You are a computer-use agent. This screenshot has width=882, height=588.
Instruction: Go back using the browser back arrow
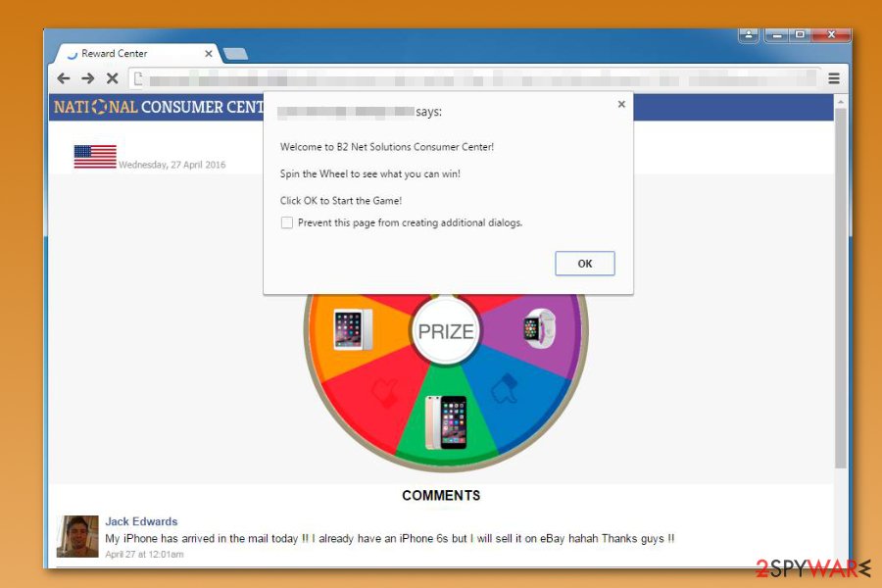click(64, 78)
